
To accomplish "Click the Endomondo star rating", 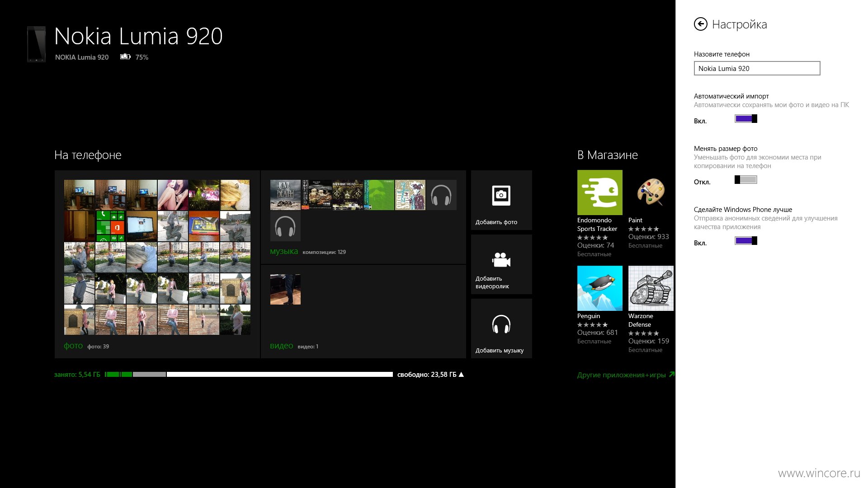I will click(593, 237).
